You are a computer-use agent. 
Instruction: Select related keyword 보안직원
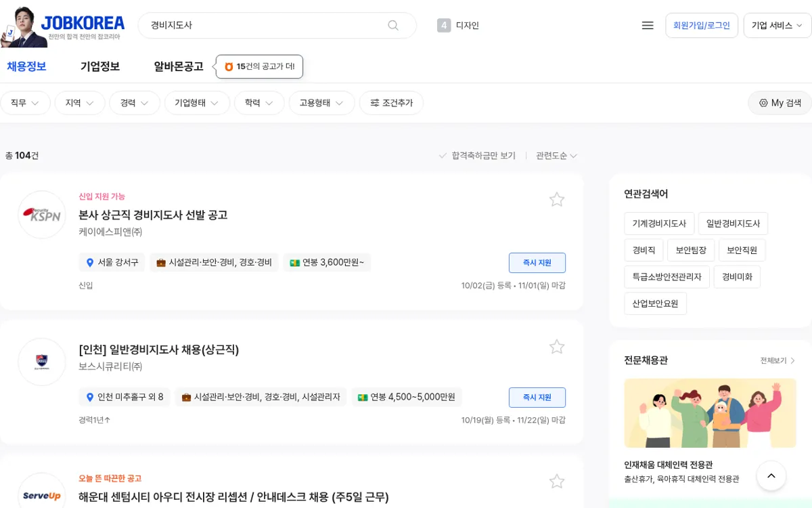(x=742, y=250)
